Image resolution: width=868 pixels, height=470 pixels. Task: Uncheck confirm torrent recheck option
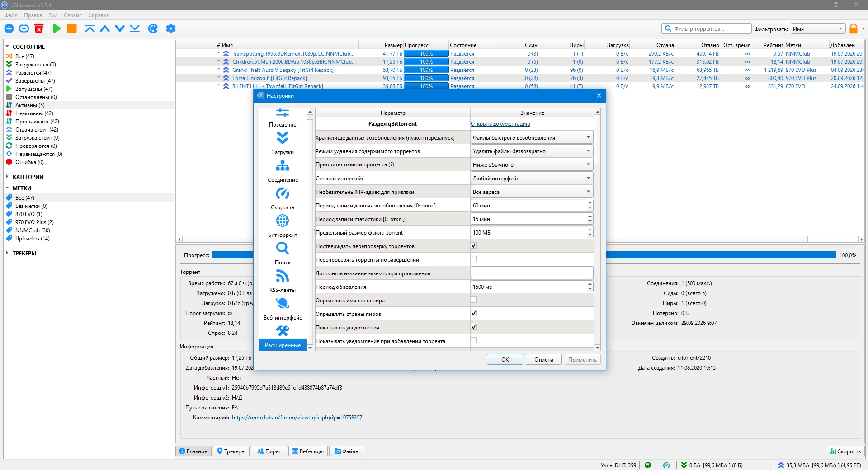coord(474,246)
